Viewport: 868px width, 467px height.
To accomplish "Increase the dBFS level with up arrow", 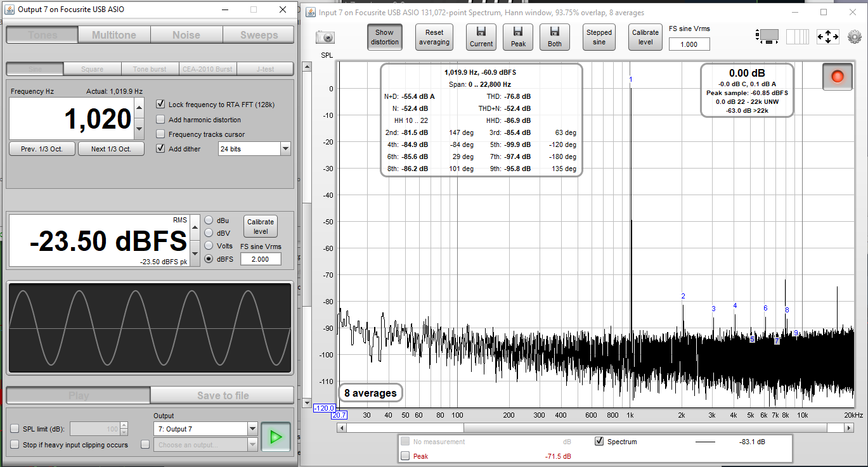I will (x=195, y=227).
